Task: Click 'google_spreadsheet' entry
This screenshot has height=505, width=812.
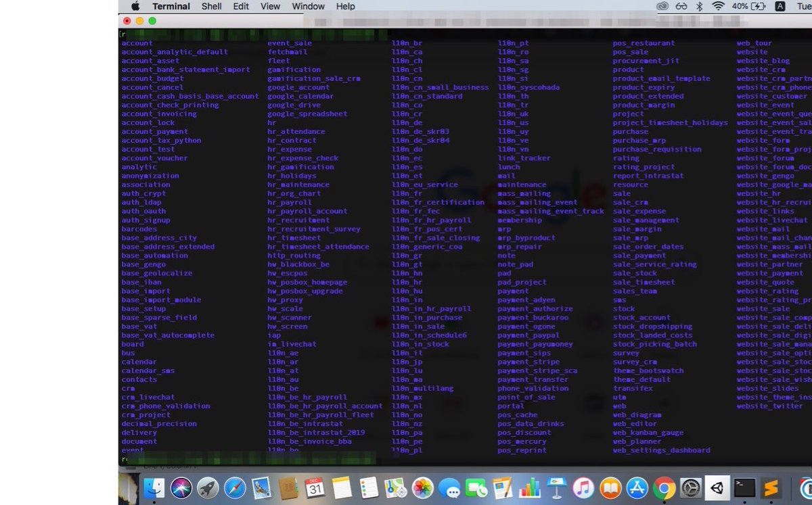Action: coord(307,114)
